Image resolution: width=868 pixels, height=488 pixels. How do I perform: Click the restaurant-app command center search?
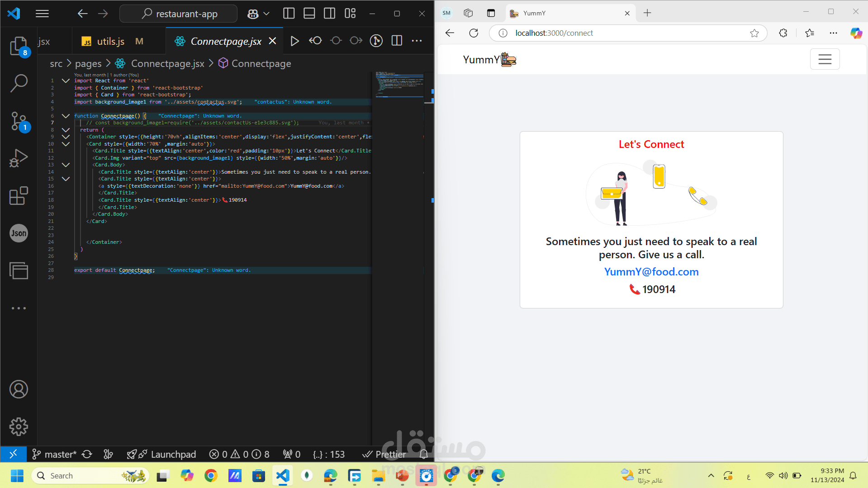(x=178, y=14)
